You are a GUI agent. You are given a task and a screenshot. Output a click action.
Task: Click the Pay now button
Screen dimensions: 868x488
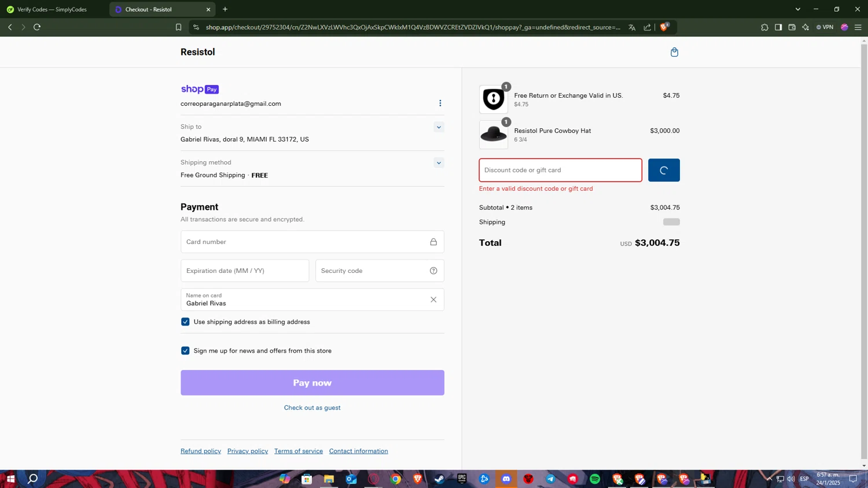coord(312,383)
